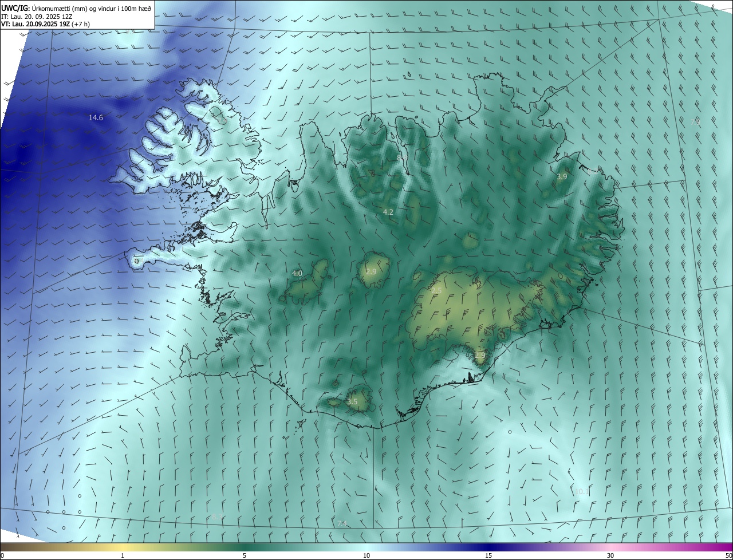Click the 4.2 value label in north Iceland
Viewport: 733px width, 560px height.
388,212
